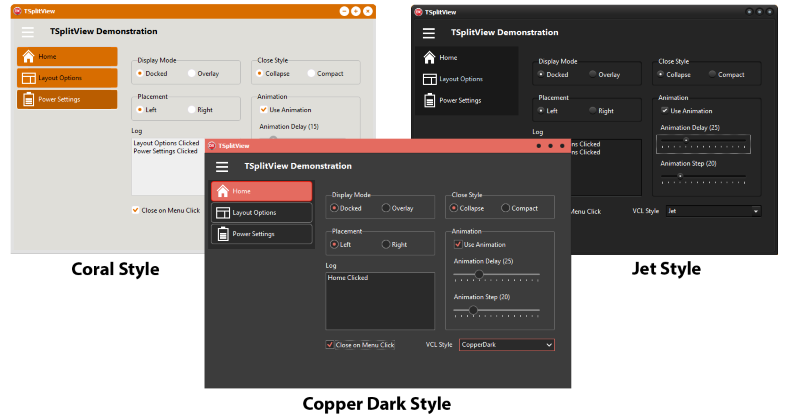This screenshot has width=785, height=420.
Task: Select the Overlay radio button in the CopperDark window
Action: tap(386, 208)
